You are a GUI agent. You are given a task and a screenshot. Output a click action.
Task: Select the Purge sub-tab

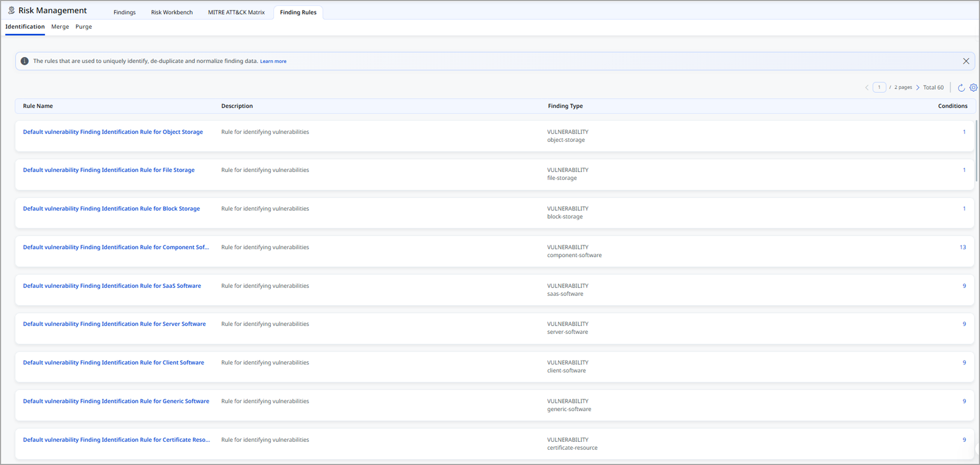click(83, 27)
